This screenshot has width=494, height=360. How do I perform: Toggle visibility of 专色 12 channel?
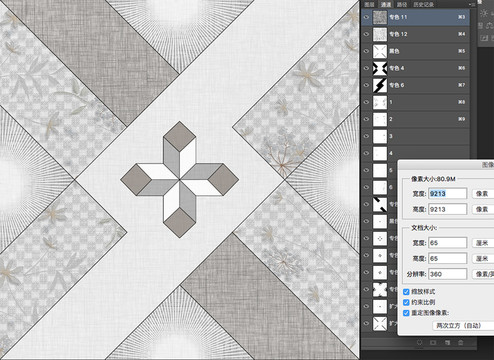click(367, 34)
